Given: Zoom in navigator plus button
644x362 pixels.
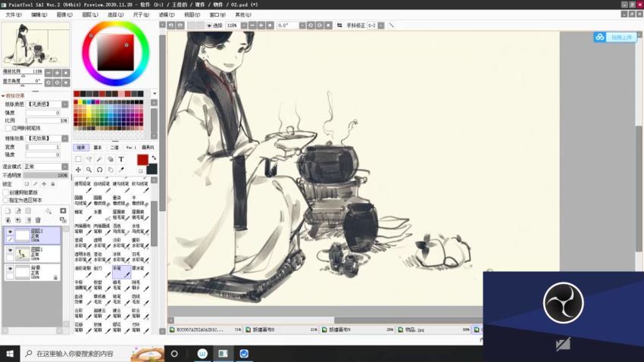Looking at the screenshot, I should [57, 73].
